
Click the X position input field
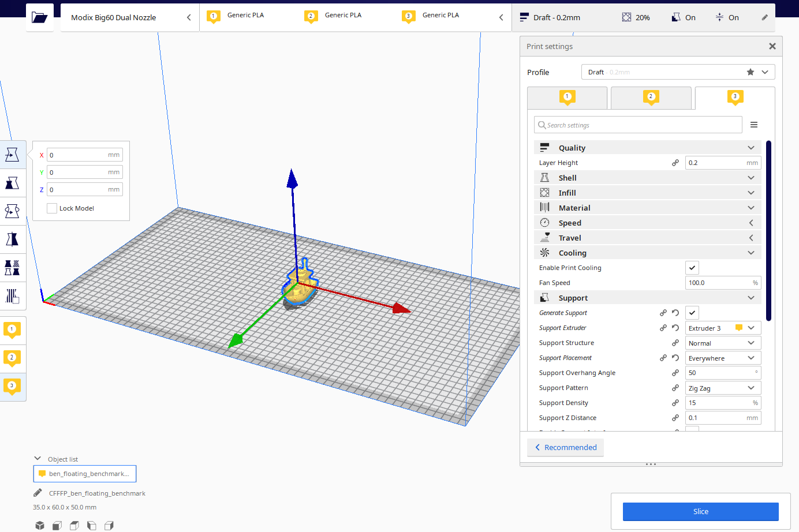click(x=85, y=155)
